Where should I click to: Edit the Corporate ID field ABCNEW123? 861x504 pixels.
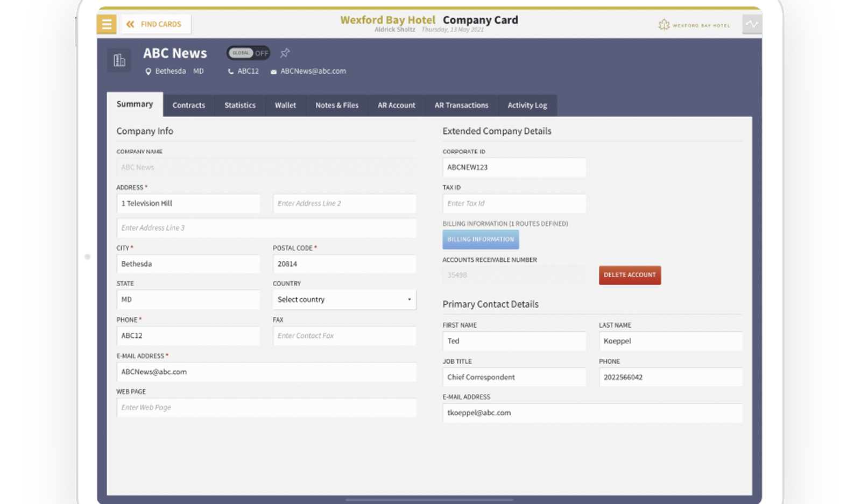click(514, 167)
